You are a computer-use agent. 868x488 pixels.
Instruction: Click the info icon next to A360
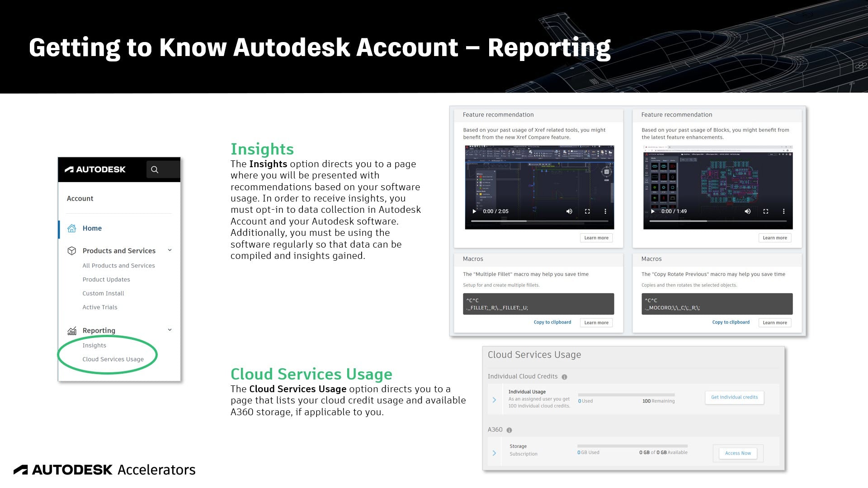tap(509, 430)
